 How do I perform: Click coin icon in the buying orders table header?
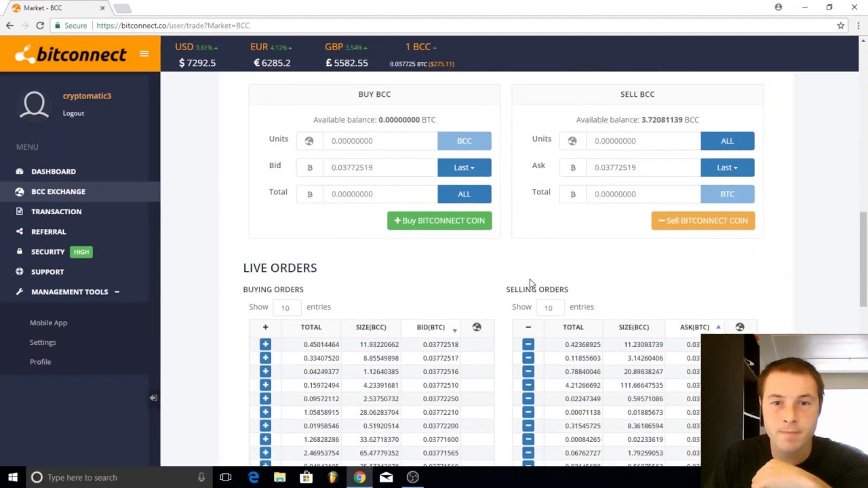click(477, 327)
